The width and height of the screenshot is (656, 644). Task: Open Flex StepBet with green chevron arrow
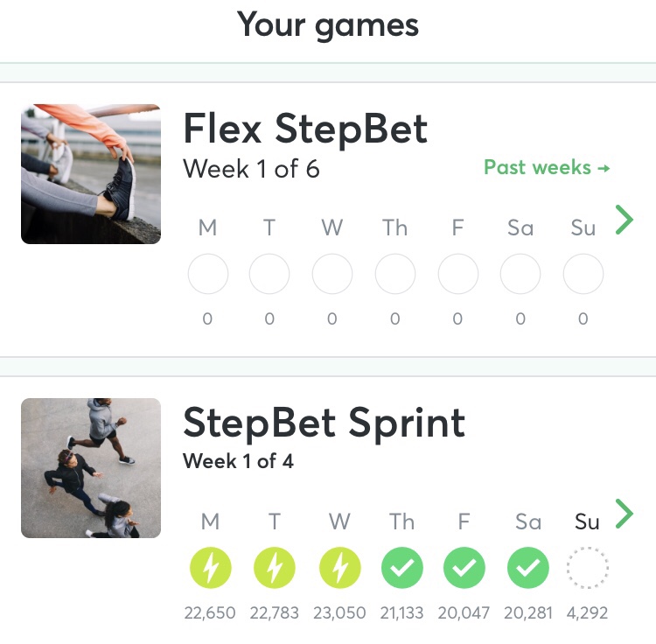624,220
